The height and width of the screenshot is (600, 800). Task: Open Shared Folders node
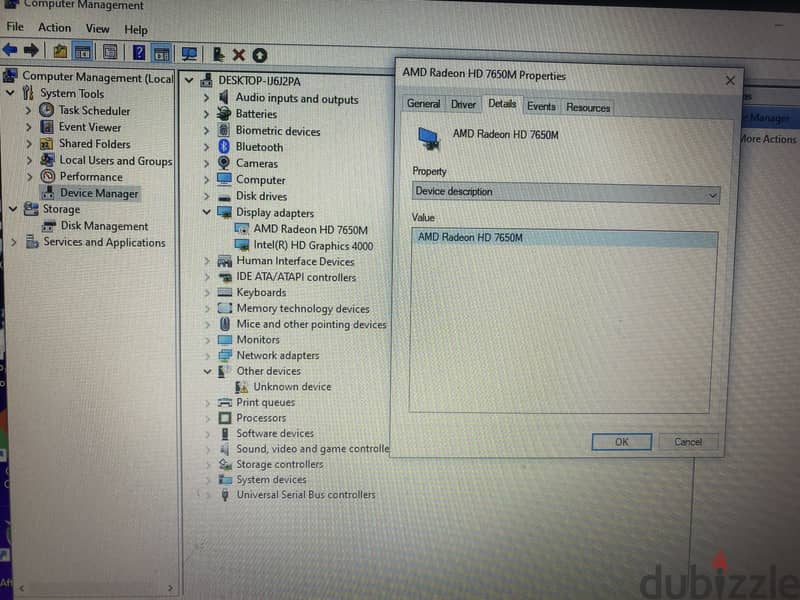pyautogui.click(x=94, y=144)
